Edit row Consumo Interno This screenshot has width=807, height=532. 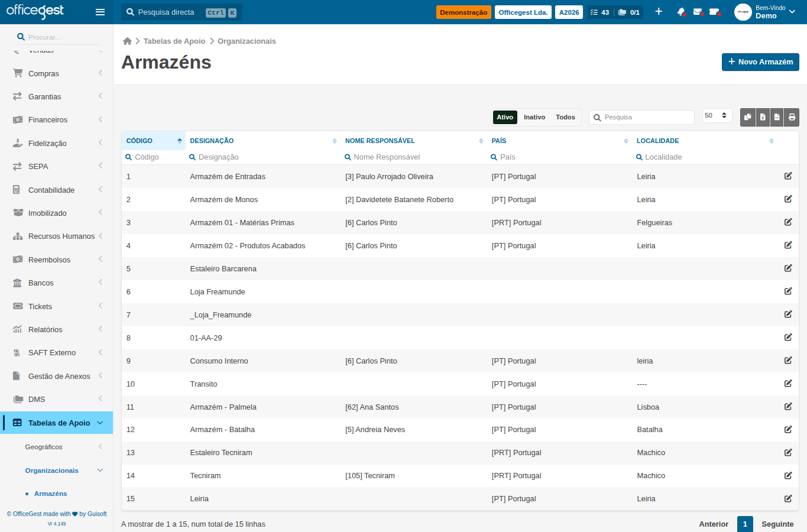[788, 361]
